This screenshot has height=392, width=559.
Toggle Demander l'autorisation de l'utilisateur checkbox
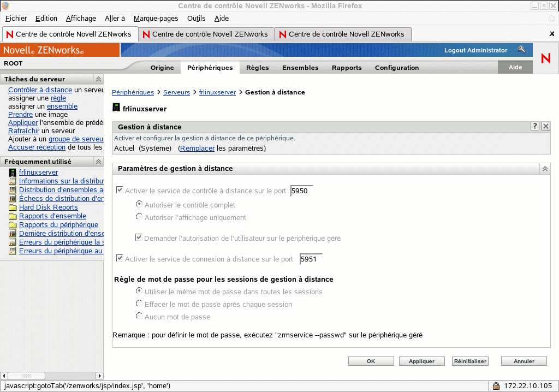pyautogui.click(x=139, y=237)
